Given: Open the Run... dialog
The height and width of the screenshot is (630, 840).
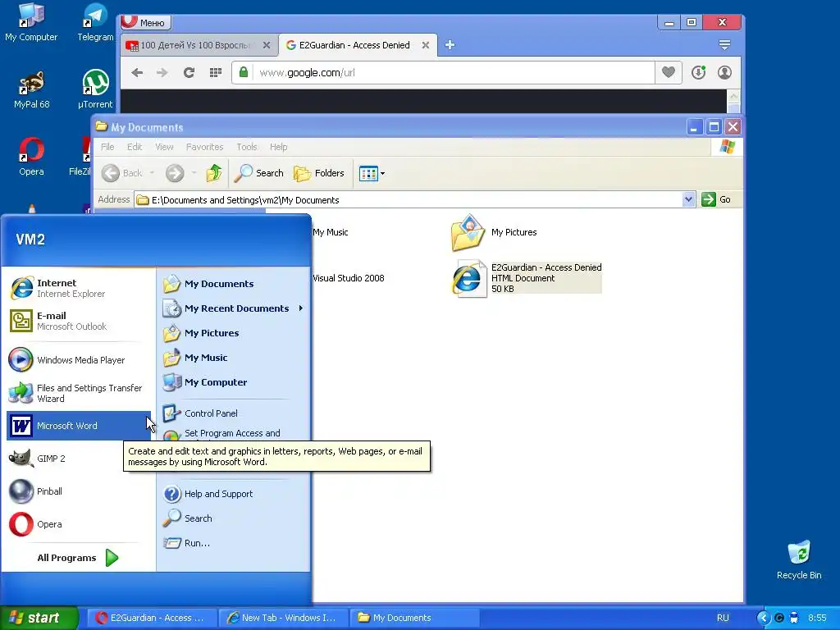Looking at the screenshot, I should tap(233, 543).
